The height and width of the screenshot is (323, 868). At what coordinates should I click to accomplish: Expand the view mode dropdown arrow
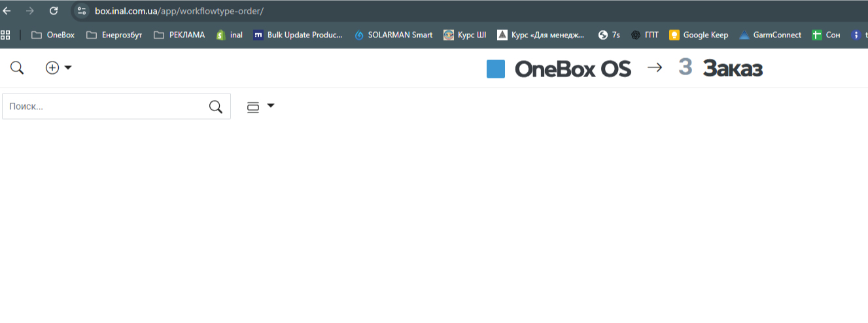271,105
